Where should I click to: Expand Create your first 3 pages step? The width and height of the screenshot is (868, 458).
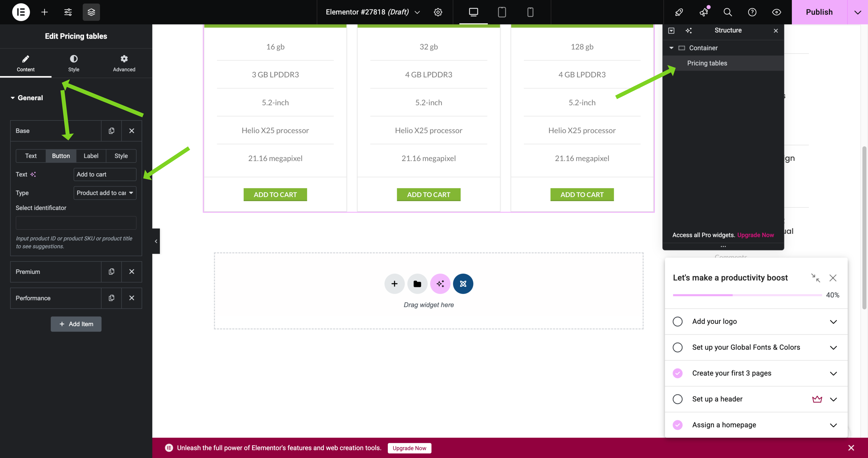click(x=833, y=373)
